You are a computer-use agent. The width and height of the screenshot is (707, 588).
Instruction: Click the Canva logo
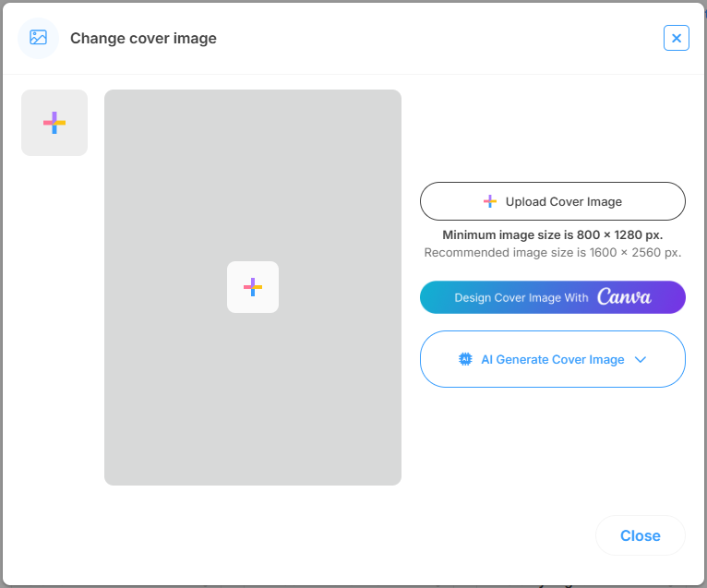(624, 297)
